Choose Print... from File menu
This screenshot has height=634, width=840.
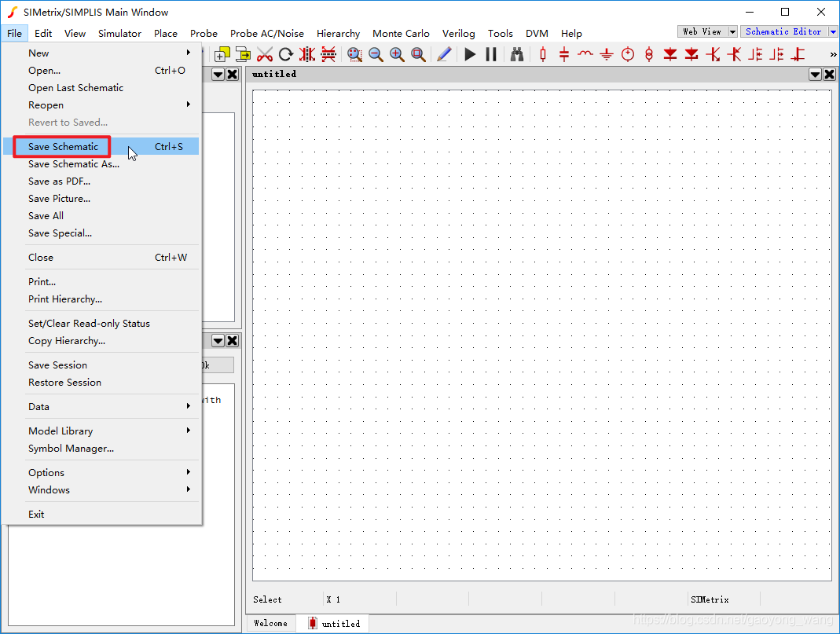click(x=101, y=282)
